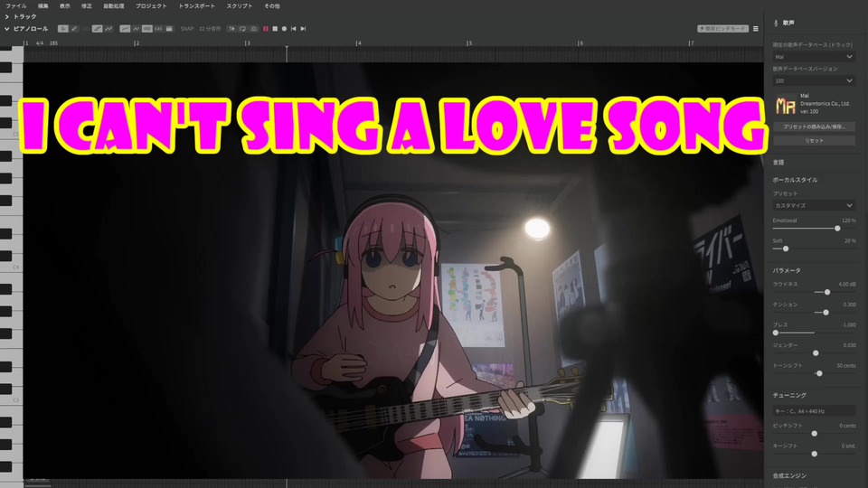
Task: Toggle the |||-style grid icon before panel icon
Action: pos(158,29)
